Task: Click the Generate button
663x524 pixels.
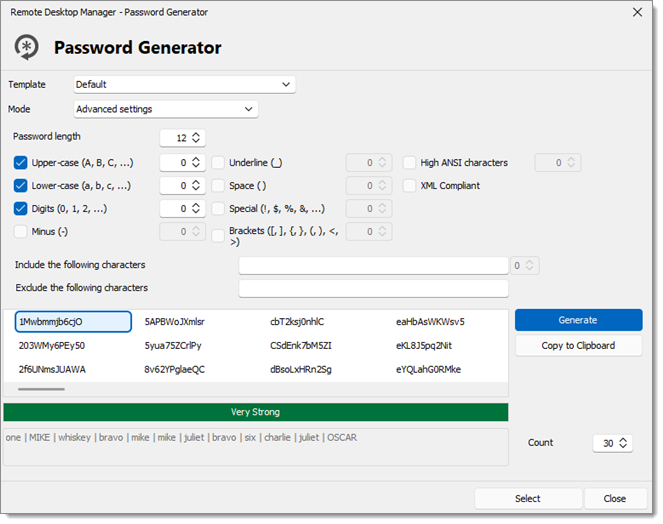Action: [578, 320]
